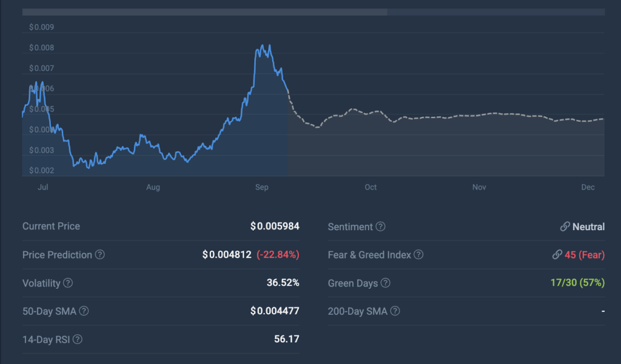Image resolution: width=621 pixels, height=364 pixels.
Task: Open the Neutral sentiment link
Action: coord(588,227)
